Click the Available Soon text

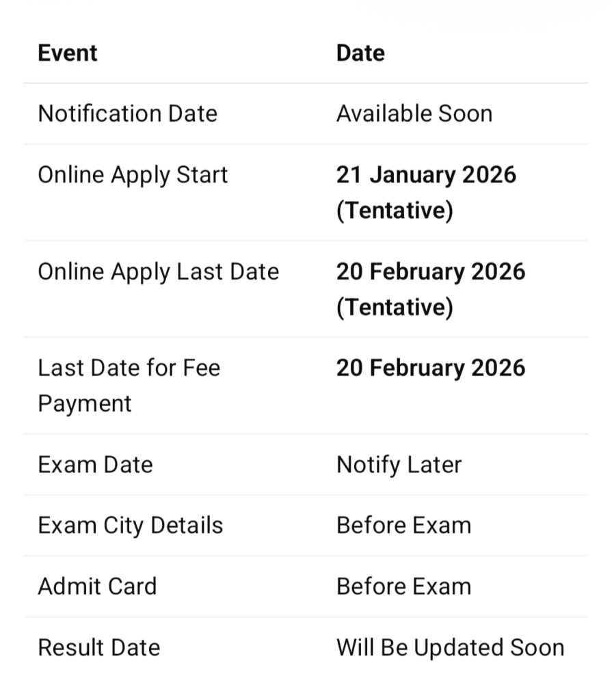tap(414, 113)
